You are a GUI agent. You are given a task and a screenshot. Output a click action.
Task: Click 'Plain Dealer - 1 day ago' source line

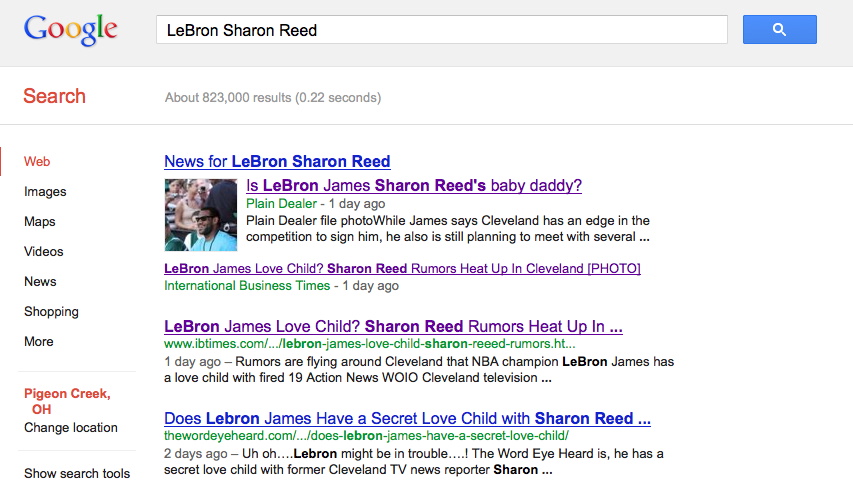316,204
